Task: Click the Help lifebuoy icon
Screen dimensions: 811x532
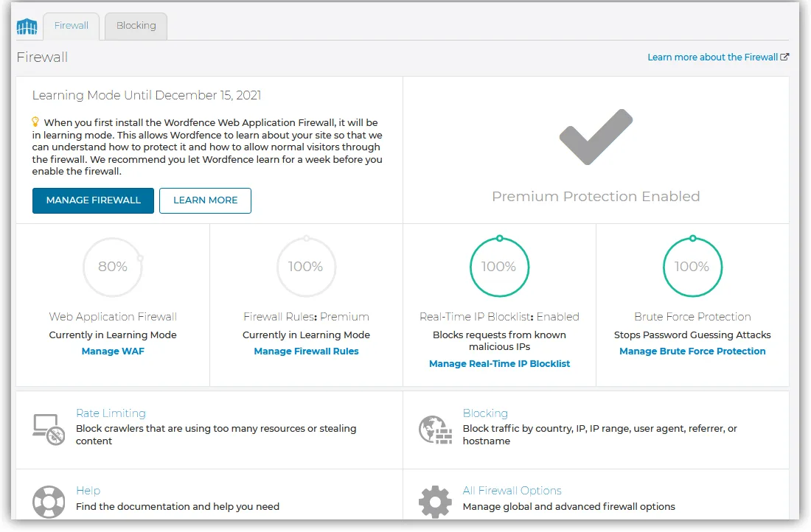Action: tap(49, 502)
